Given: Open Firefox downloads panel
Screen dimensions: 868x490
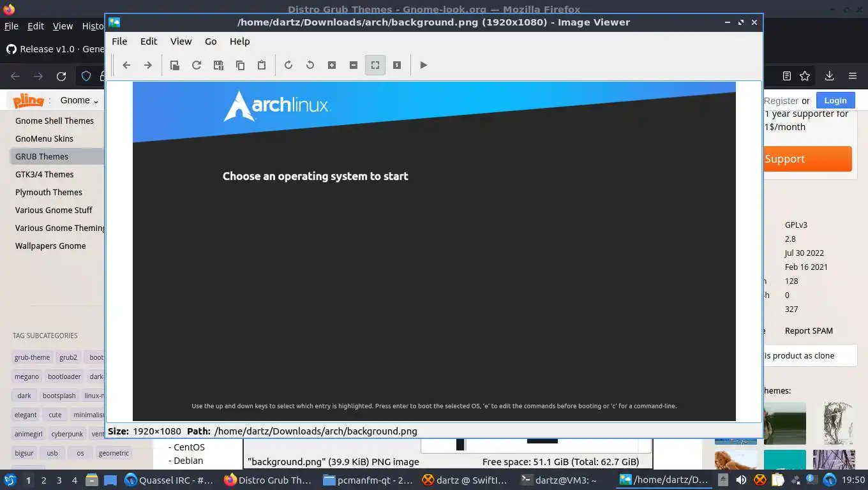Looking at the screenshot, I should coord(829,76).
